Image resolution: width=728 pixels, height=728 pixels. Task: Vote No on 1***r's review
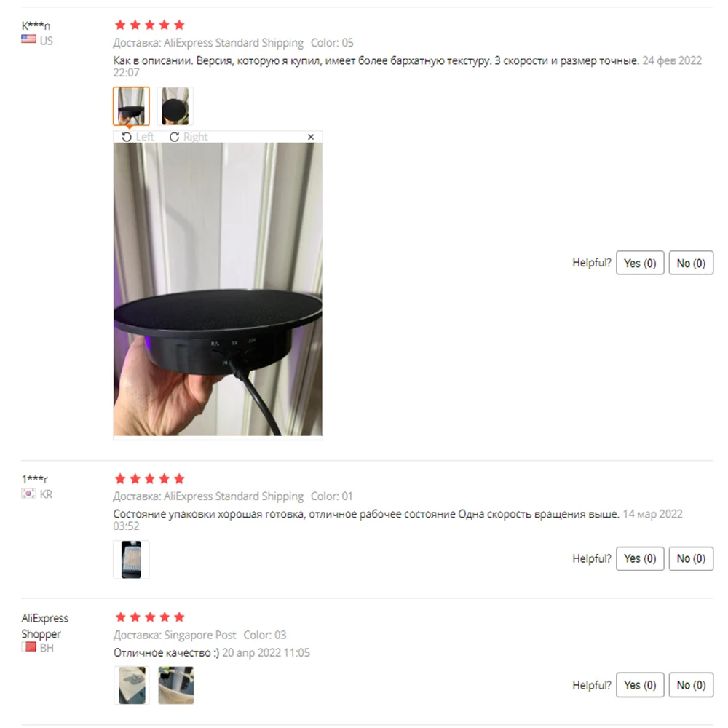click(691, 558)
